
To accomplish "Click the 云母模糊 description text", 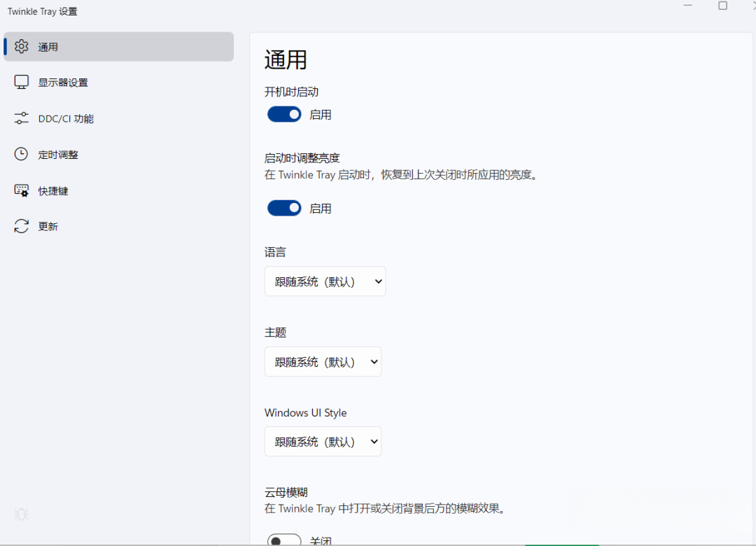I will 385,508.
